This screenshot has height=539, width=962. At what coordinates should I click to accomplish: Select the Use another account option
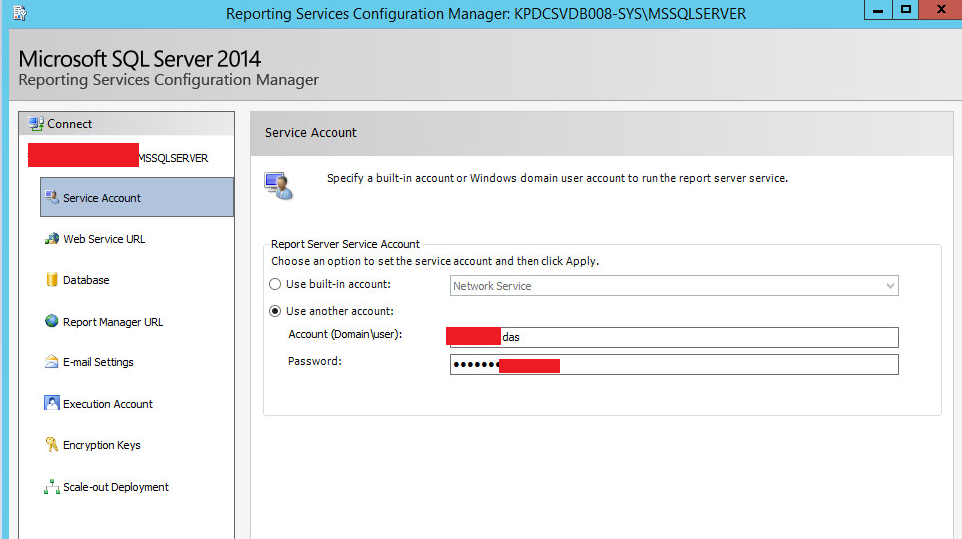[x=275, y=311]
